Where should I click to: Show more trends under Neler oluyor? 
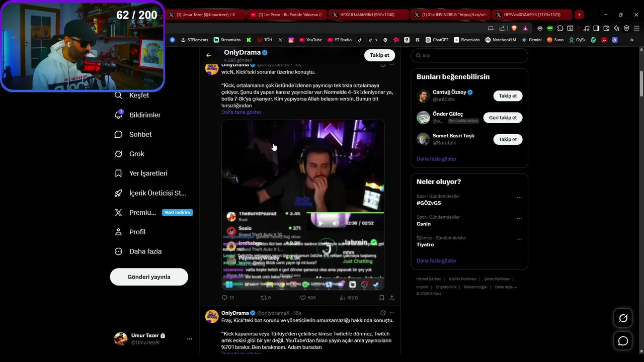point(436,260)
